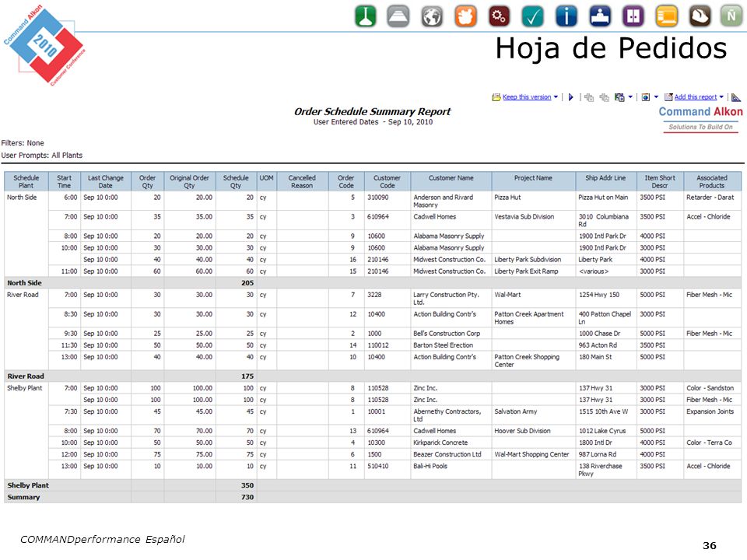Click the purple cabinet doors icon
This screenshot has width=747, height=560.
pyautogui.click(x=633, y=16)
